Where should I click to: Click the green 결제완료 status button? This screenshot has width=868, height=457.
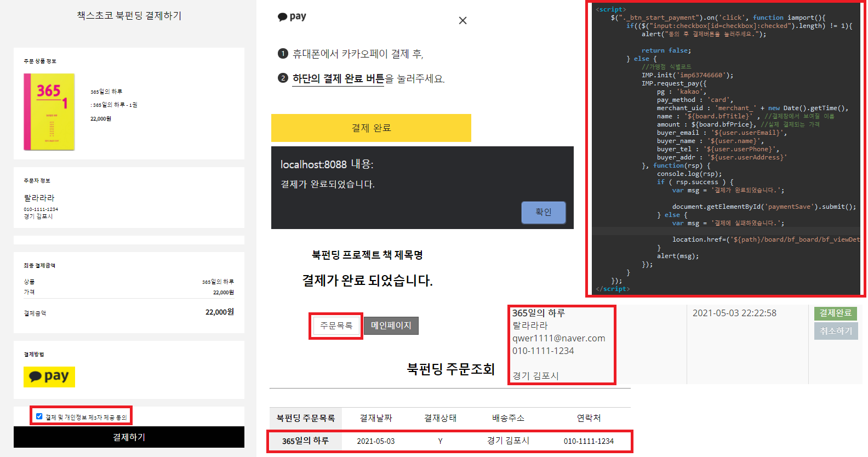coord(836,313)
